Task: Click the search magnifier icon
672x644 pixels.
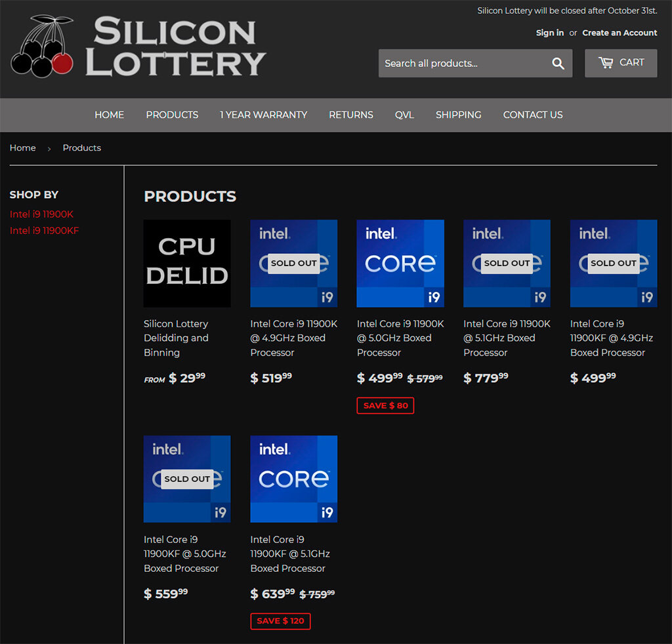Action: tap(558, 64)
